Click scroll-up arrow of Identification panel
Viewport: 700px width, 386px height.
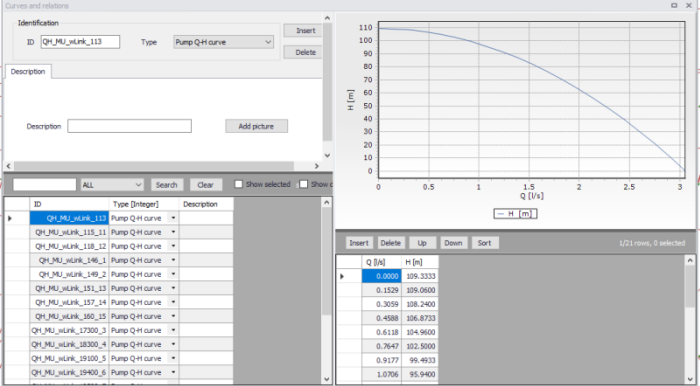(x=327, y=18)
